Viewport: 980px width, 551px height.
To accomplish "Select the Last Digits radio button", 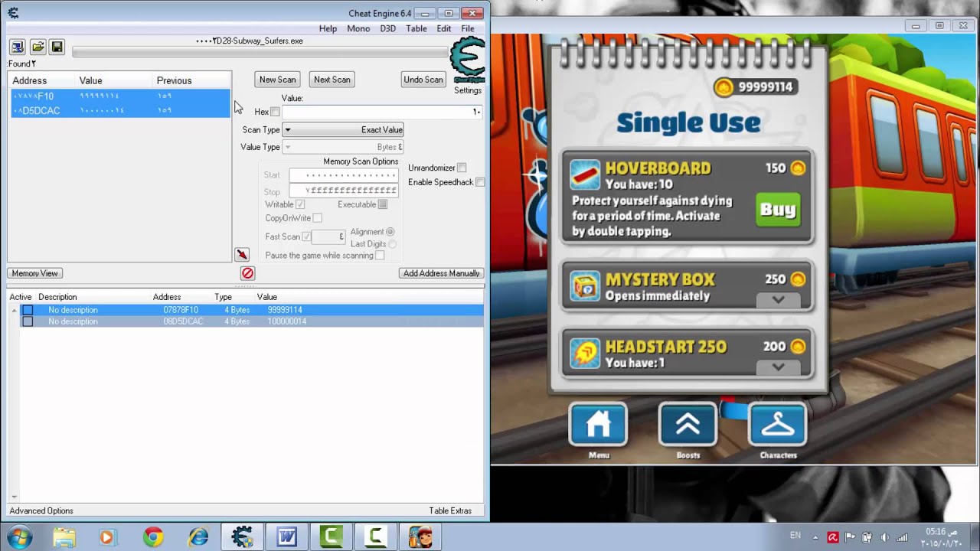I will [392, 244].
